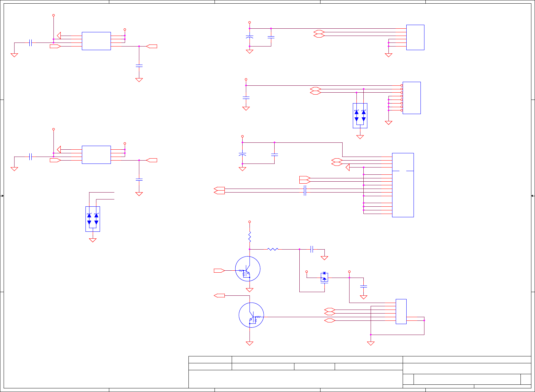This screenshot has width=535, height=392.
Task: Click the capacitor next to the MOSFET output
Action: click(363, 286)
